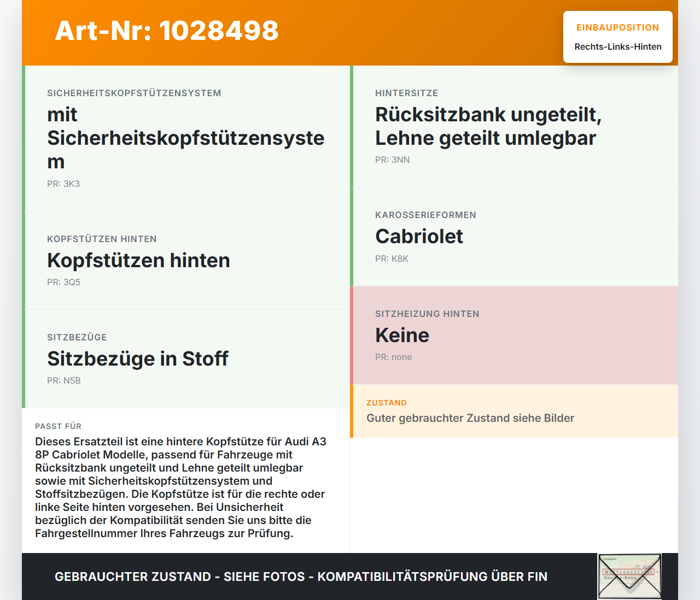Click the orange EINBAUPOSITION title text
Screen dimensions: 700x600
pos(618,27)
